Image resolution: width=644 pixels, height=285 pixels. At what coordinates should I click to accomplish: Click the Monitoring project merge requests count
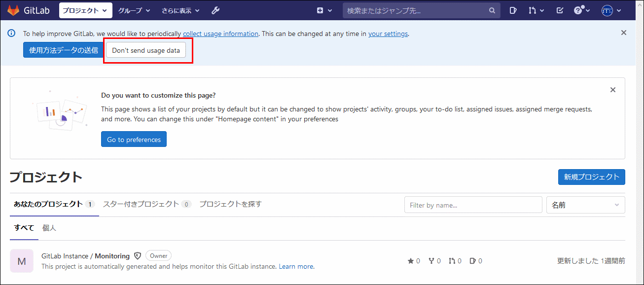pos(455,261)
